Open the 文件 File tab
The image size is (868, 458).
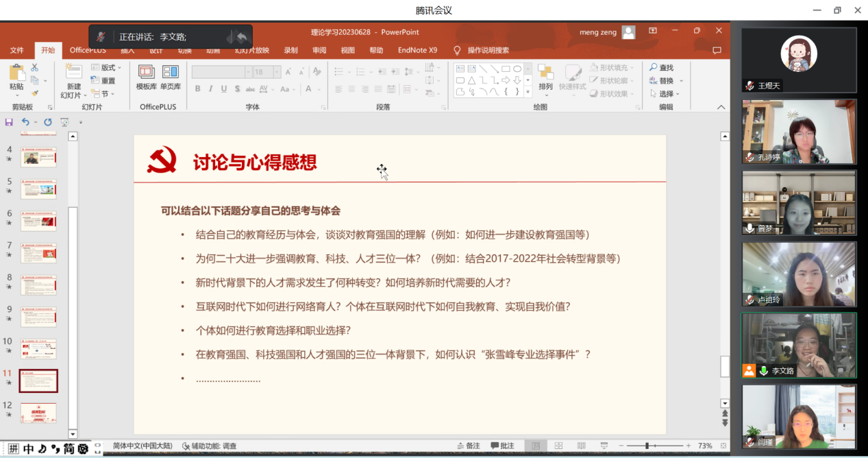pos(17,50)
